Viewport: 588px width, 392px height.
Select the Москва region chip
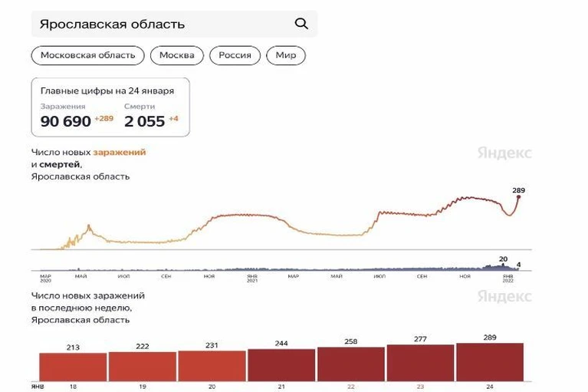(x=176, y=55)
